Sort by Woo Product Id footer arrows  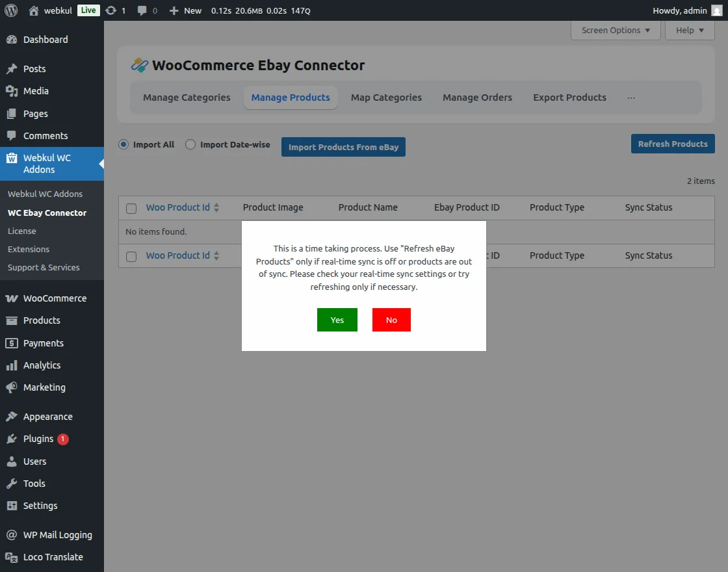216,255
